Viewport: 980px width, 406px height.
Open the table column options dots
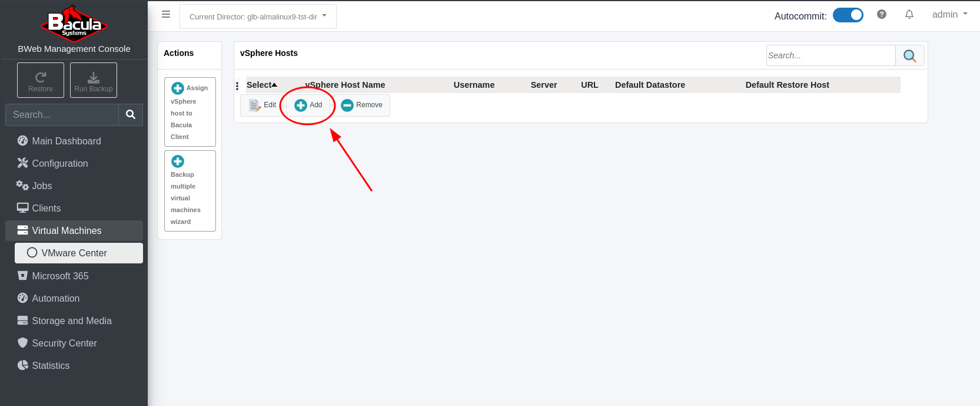(x=237, y=86)
